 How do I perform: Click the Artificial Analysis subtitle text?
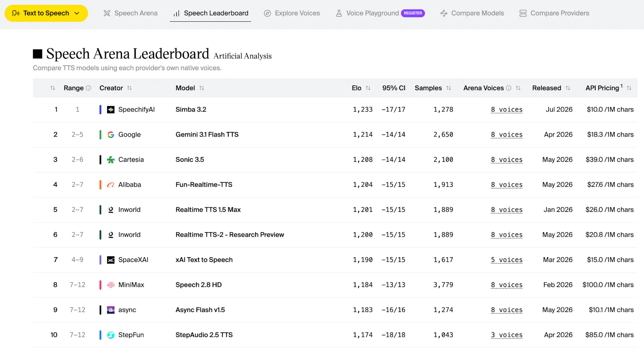243,56
